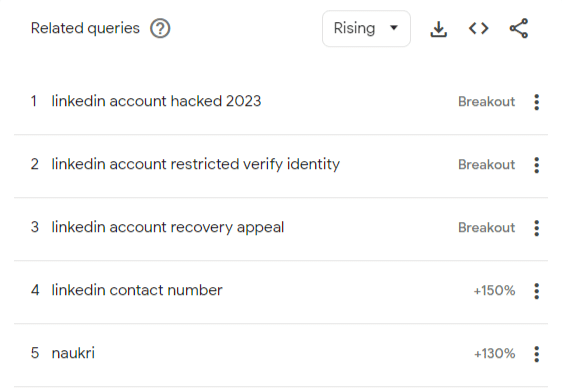Click Breakout label for verify identity row
Image resolution: width=576 pixels, height=388 pixels.
(486, 165)
